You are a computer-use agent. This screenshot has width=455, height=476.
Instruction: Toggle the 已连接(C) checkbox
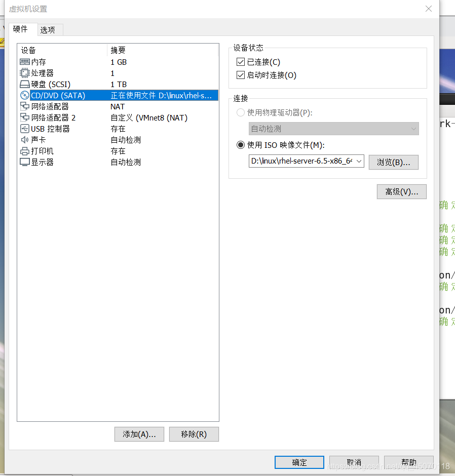[x=241, y=62]
